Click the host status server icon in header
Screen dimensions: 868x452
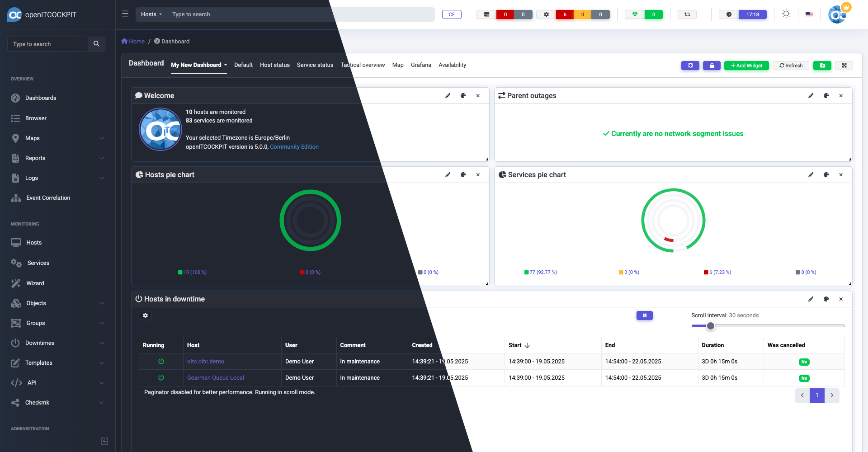486,14
